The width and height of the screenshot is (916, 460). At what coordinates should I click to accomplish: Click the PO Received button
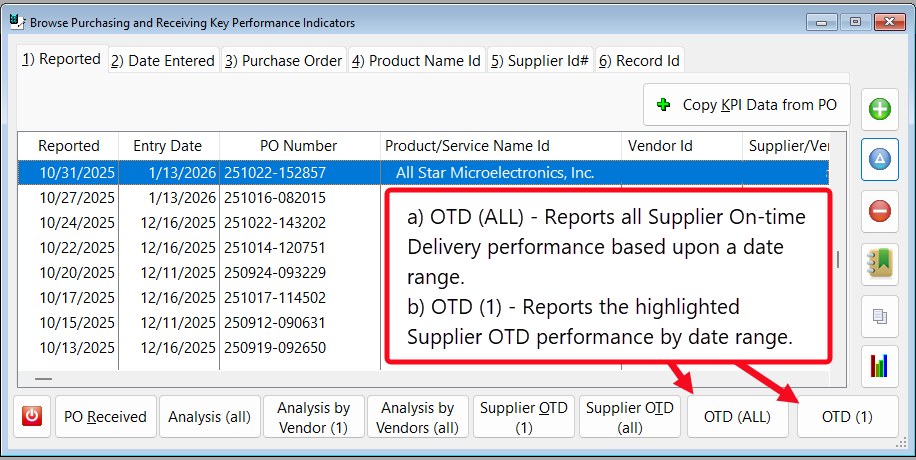(106, 417)
